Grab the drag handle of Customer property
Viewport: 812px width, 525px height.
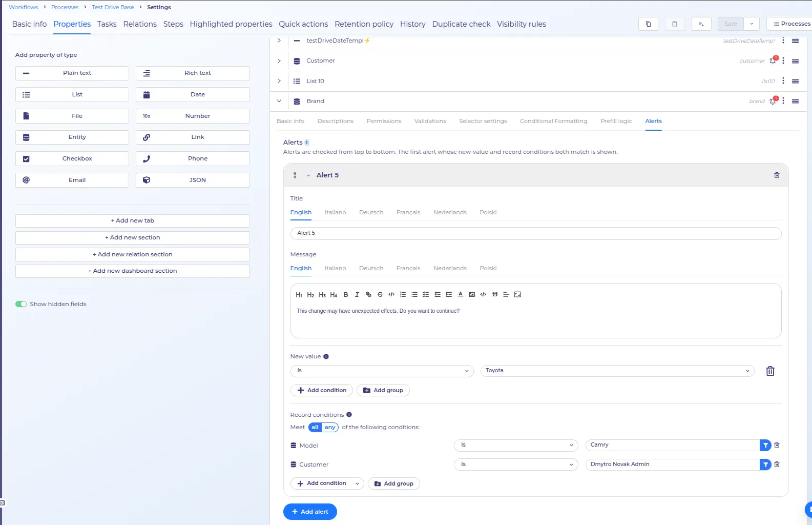pos(796,61)
